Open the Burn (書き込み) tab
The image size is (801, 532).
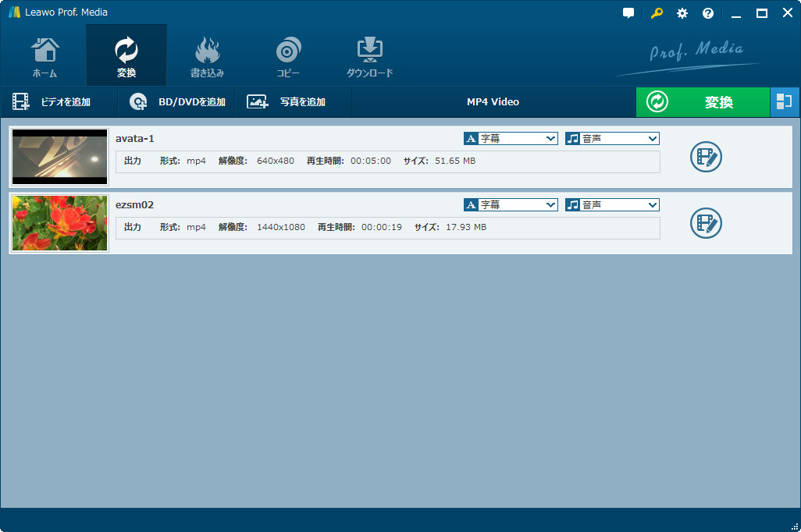pos(207,57)
